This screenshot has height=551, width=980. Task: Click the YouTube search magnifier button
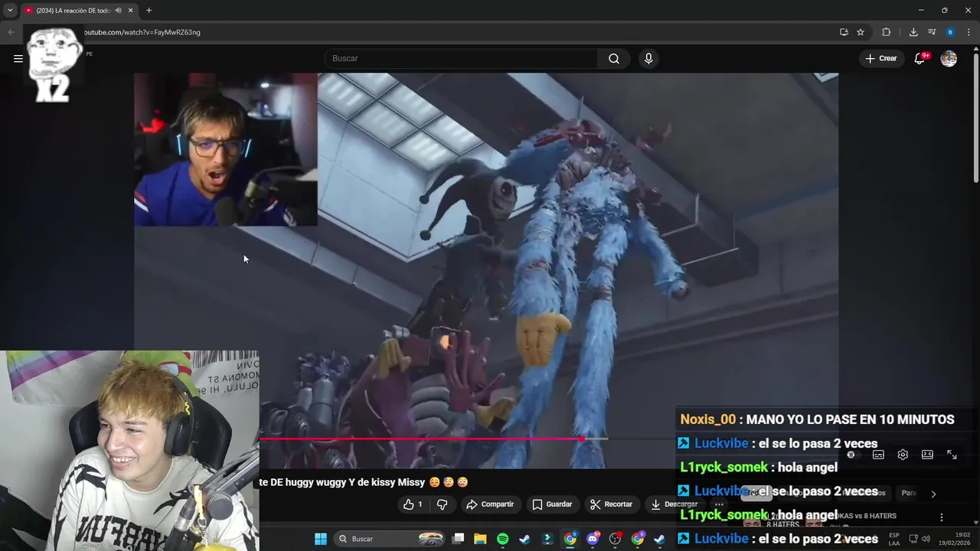[x=614, y=59]
